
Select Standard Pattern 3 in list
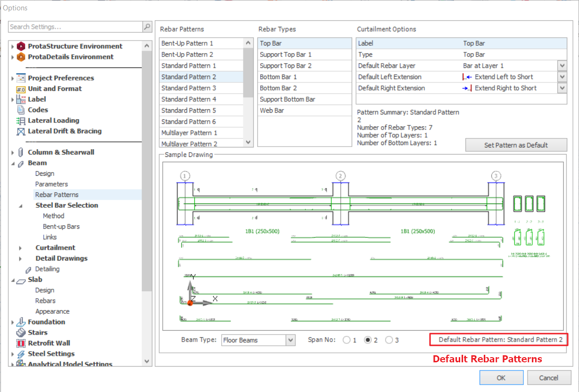(189, 88)
